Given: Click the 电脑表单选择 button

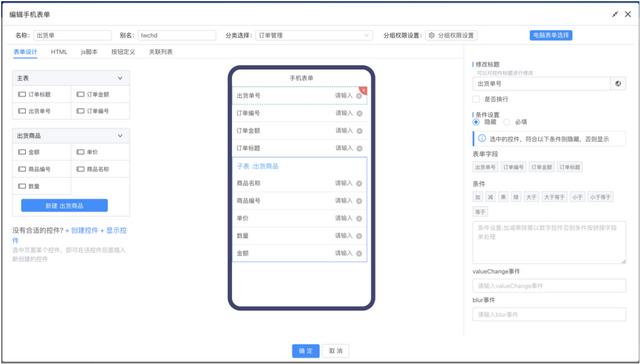Looking at the screenshot, I should point(551,36).
